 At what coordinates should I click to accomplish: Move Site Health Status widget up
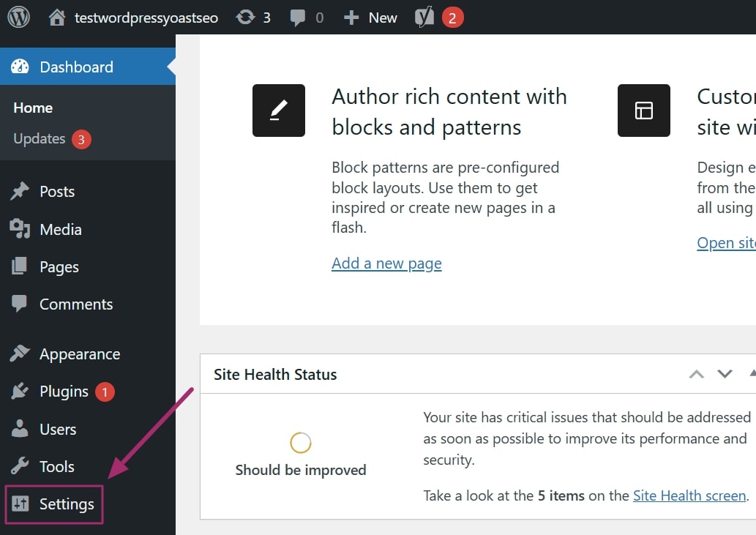click(697, 374)
